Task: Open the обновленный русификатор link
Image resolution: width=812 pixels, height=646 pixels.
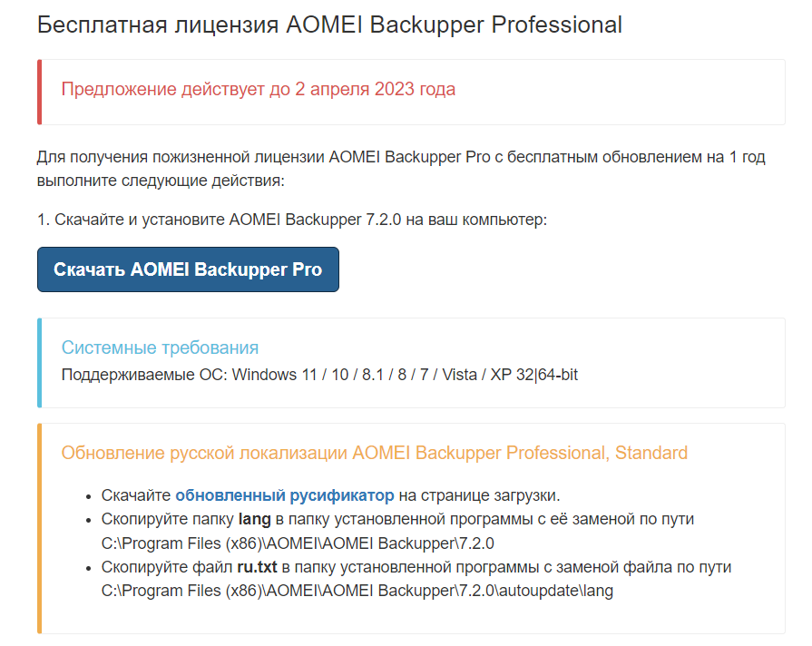Action: tap(284, 495)
